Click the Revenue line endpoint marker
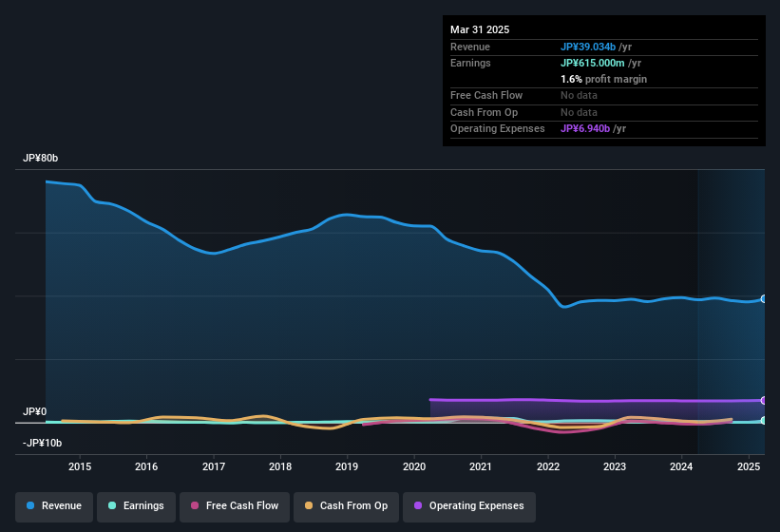Viewport: 780px width, 532px height. 764,299
